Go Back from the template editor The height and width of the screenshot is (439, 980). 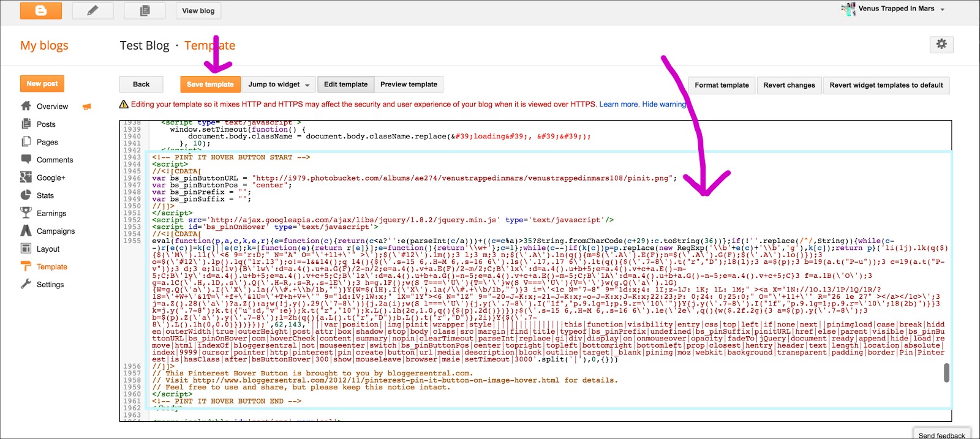(141, 84)
